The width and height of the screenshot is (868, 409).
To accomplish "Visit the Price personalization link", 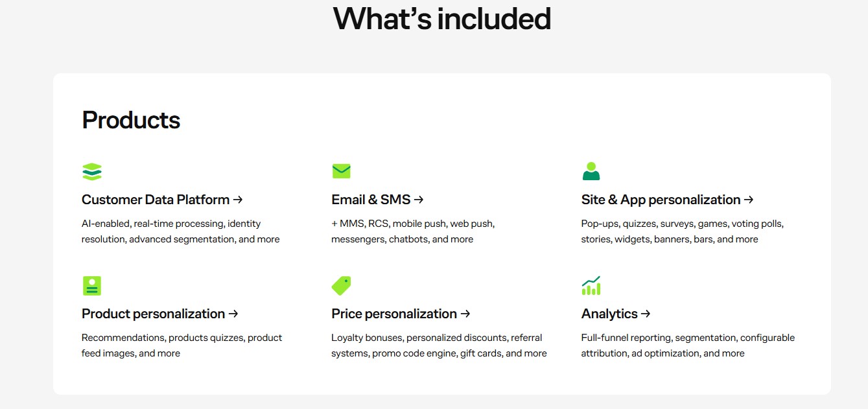I will 394,314.
